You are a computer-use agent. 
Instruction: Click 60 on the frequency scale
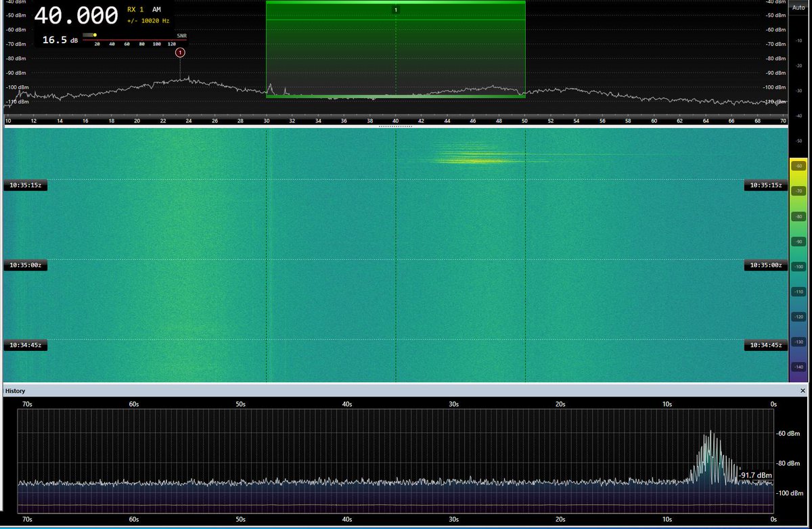tap(654, 121)
